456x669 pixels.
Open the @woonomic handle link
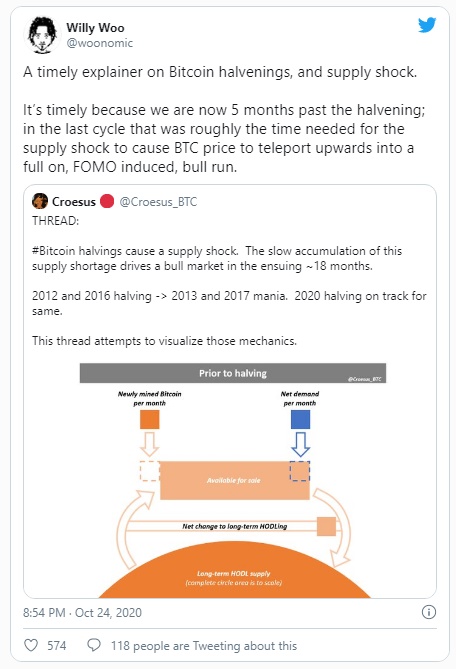point(99,43)
